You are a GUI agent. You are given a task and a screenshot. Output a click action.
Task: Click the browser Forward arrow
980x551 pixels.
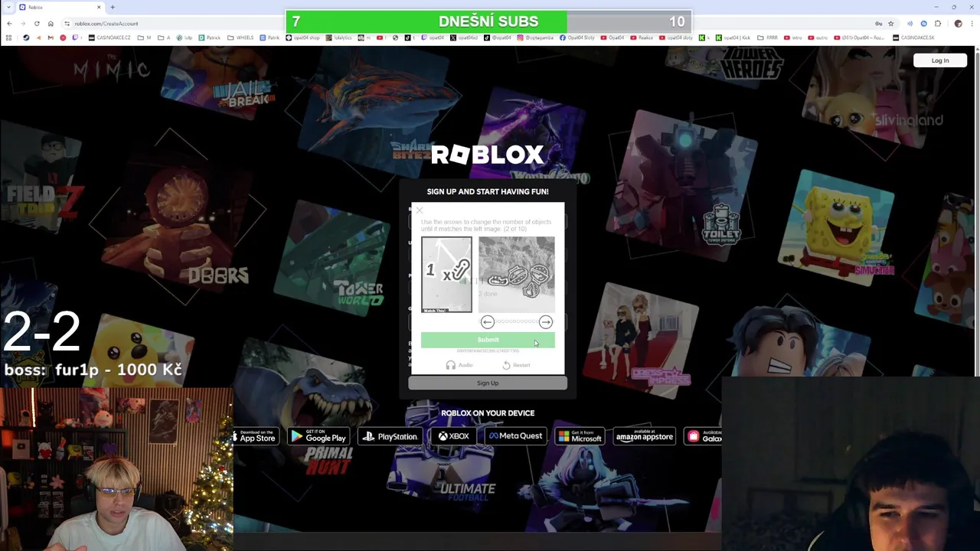tap(23, 24)
